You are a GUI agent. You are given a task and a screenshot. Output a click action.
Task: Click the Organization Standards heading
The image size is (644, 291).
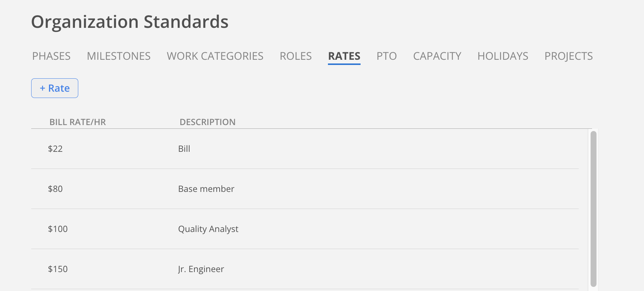[129, 22]
